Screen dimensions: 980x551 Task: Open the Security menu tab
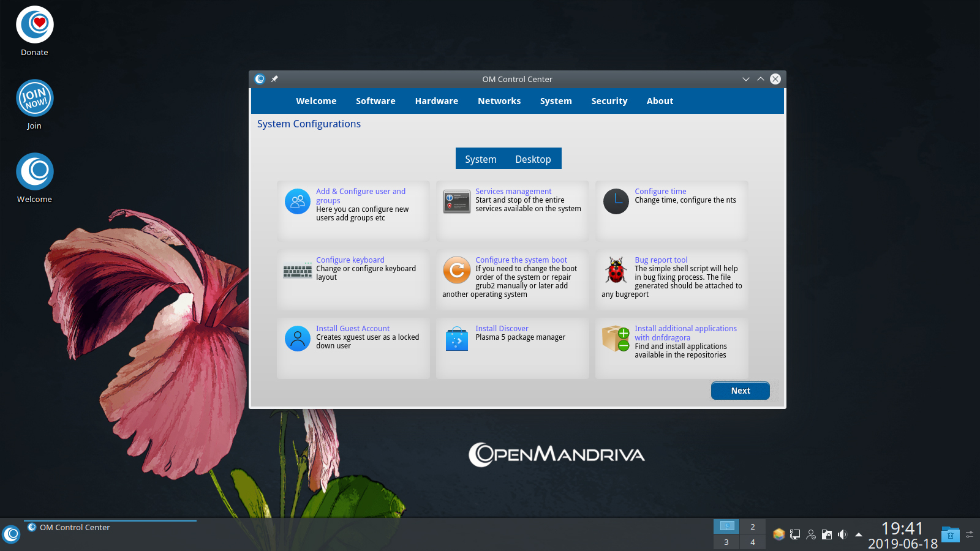pos(609,101)
